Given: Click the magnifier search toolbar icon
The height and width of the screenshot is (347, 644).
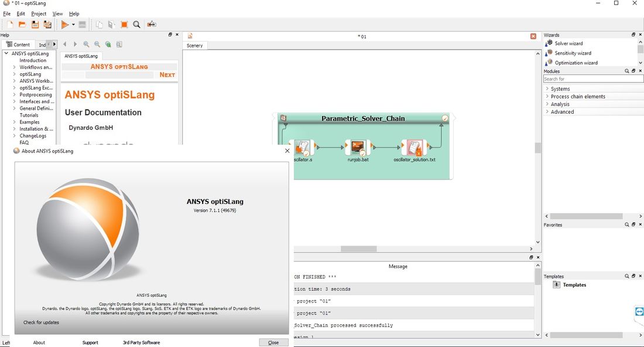Looking at the screenshot, I should pos(137,25).
